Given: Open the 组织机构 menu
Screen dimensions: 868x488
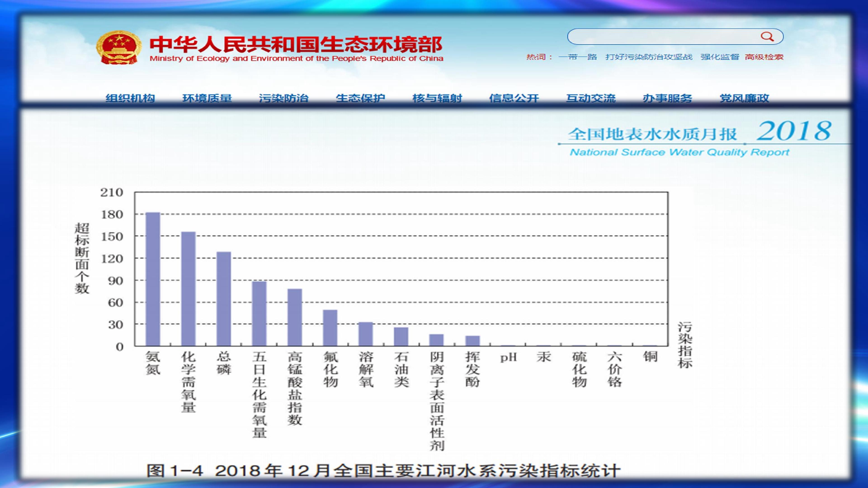Looking at the screenshot, I should coord(130,98).
